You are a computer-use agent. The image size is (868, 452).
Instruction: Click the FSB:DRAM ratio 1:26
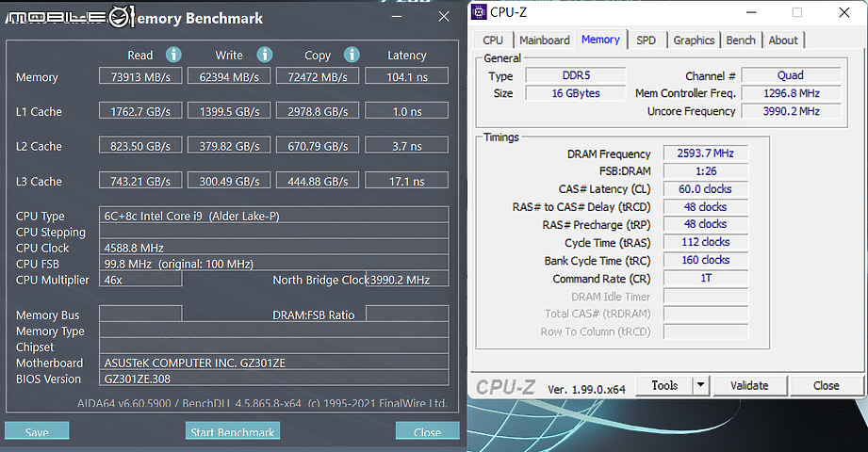(706, 171)
